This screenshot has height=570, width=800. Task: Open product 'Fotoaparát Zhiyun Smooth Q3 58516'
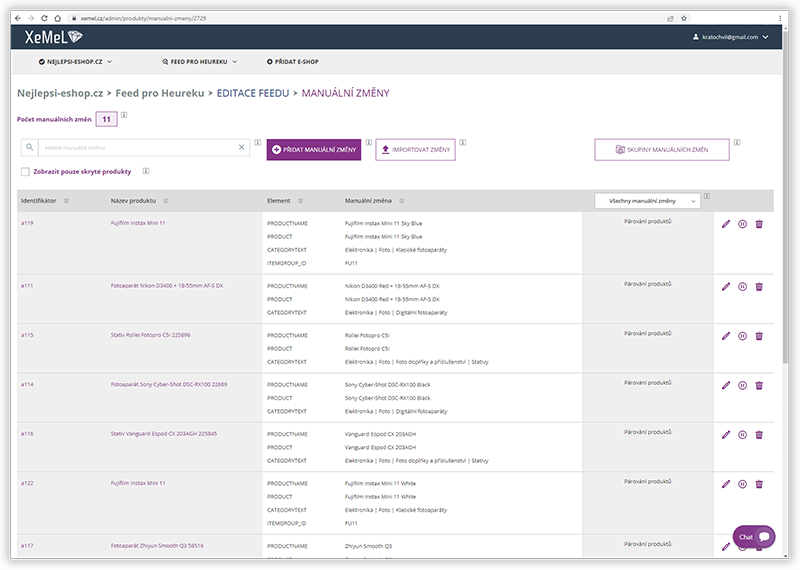pos(157,546)
